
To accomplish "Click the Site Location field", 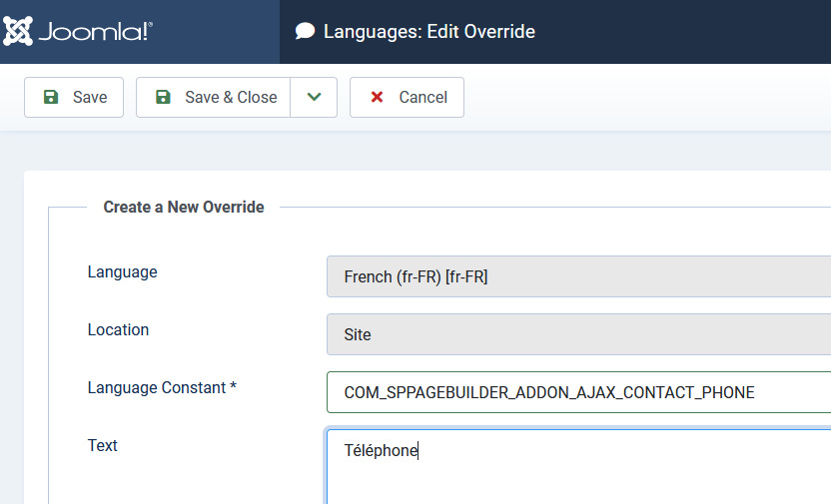I will click(x=577, y=334).
